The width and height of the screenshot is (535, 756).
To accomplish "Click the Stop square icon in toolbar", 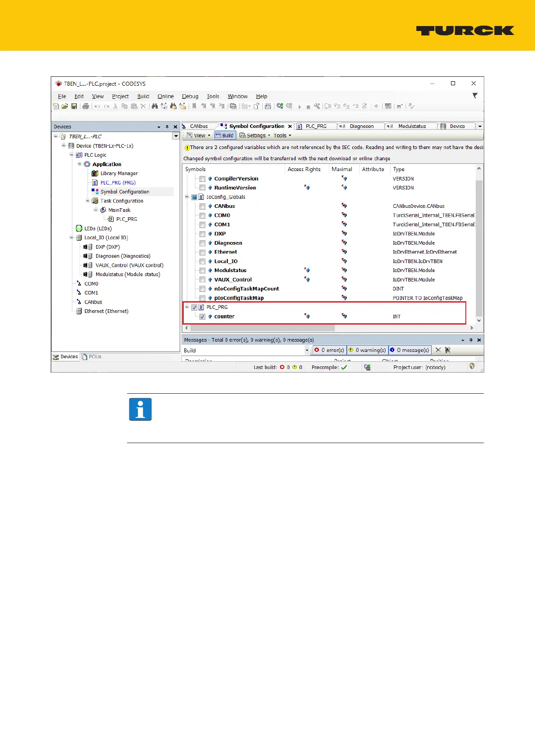I will [x=308, y=107].
